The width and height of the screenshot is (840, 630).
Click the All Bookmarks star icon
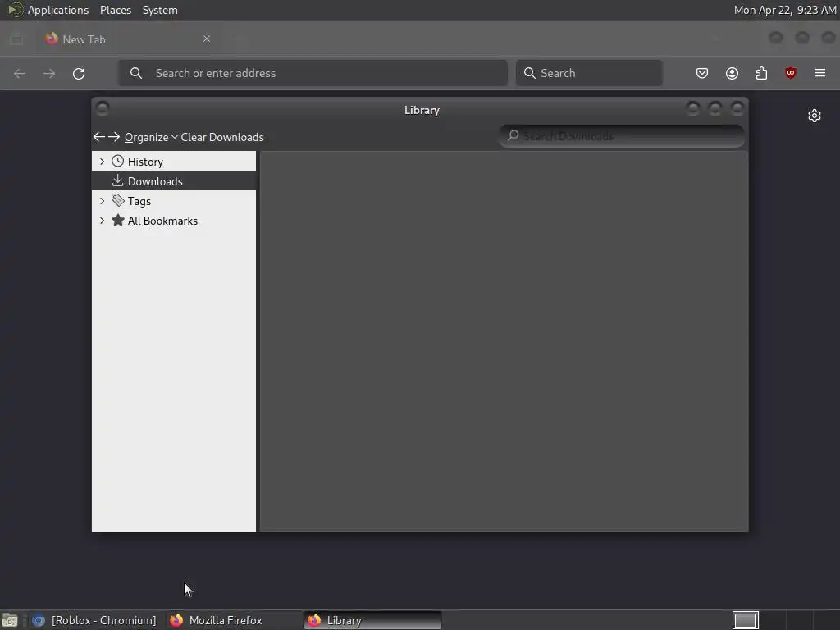118,220
